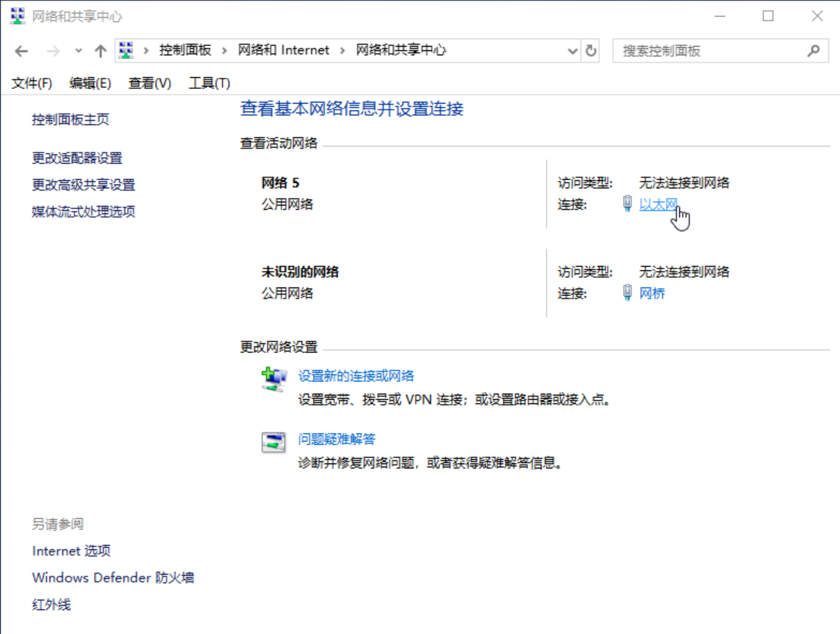The height and width of the screenshot is (634, 840).
Task: Open 更改高级共享设置
Action: 83,185
